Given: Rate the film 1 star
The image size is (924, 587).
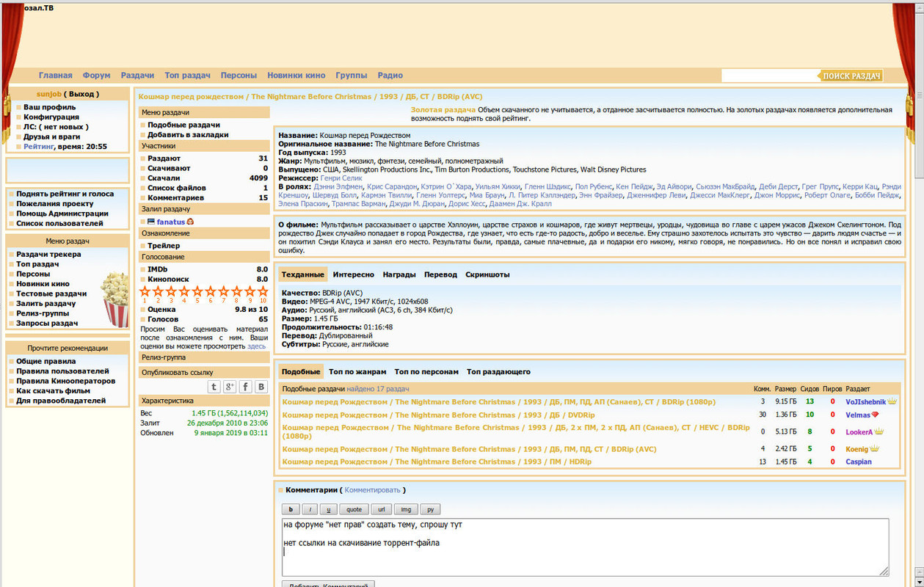Looking at the screenshot, I should point(145,291).
